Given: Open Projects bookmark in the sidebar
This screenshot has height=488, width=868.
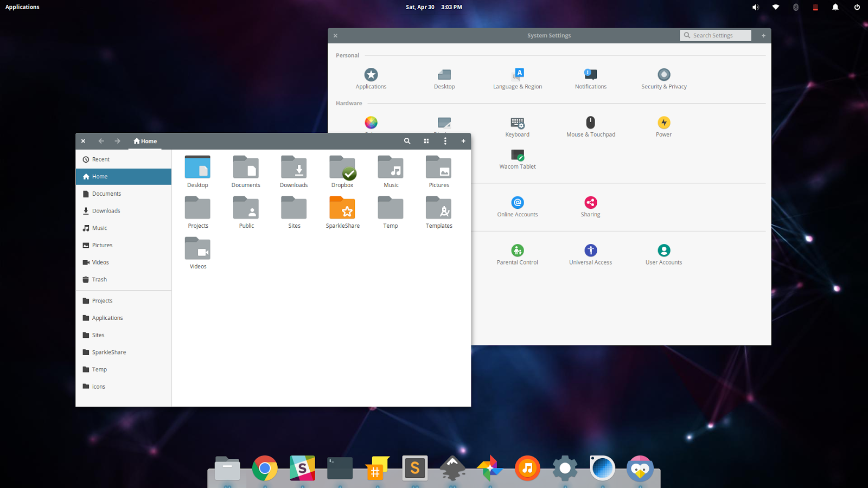Looking at the screenshot, I should coord(124,301).
